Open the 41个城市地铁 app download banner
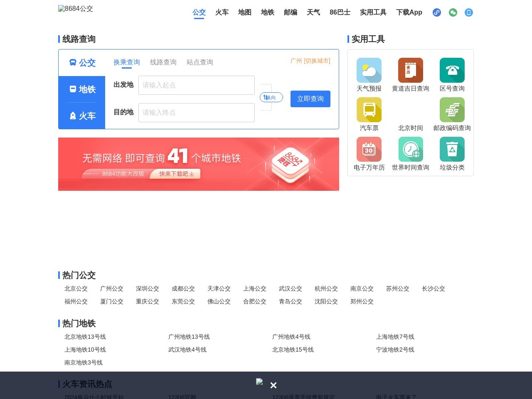The height and width of the screenshot is (399, 532). 199,164
